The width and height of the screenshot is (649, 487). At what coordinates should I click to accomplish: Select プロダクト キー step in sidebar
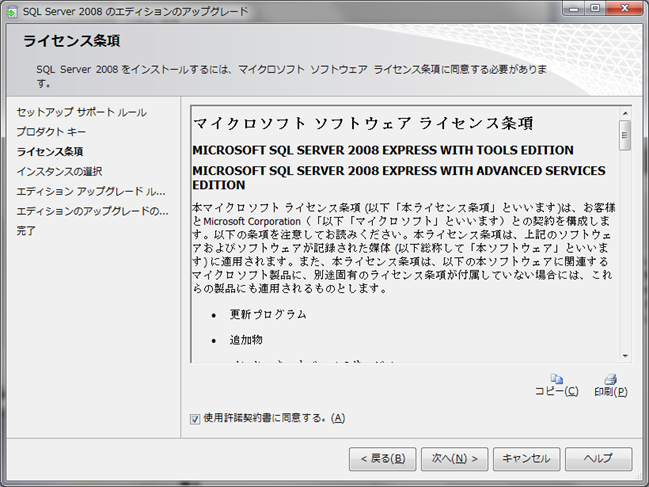tap(51, 132)
